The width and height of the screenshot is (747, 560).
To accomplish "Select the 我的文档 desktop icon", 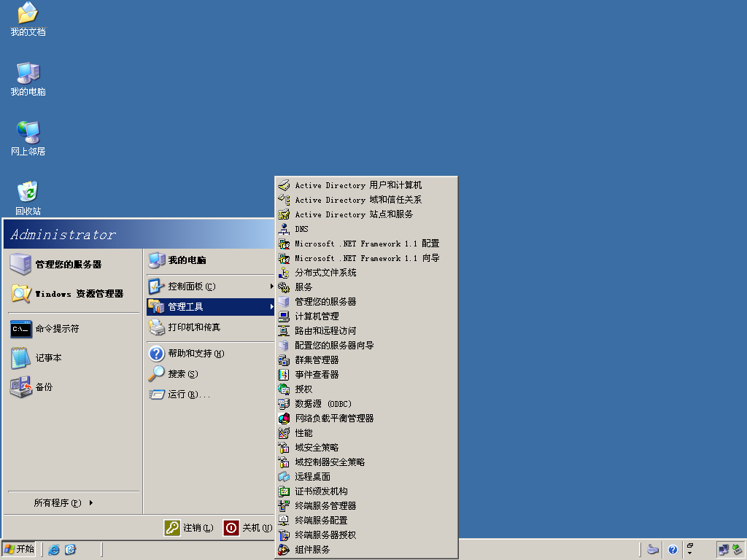I will [x=28, y=20].
